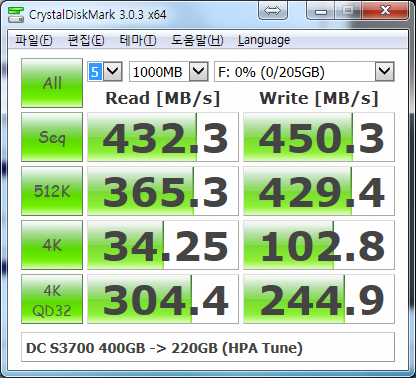Expand the 1000MB test size dropdown

pyautogui.click(x=169, y=71)
